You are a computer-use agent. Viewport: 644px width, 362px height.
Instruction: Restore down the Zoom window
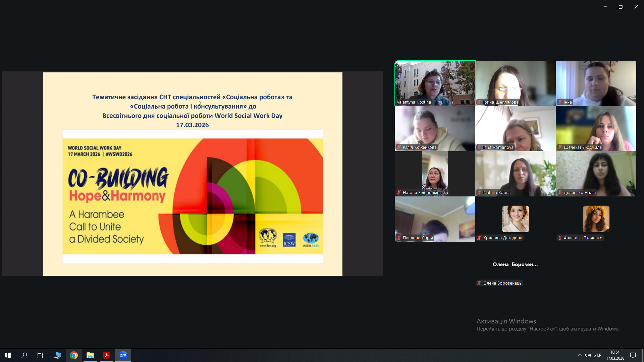click(x=621, y=7)
